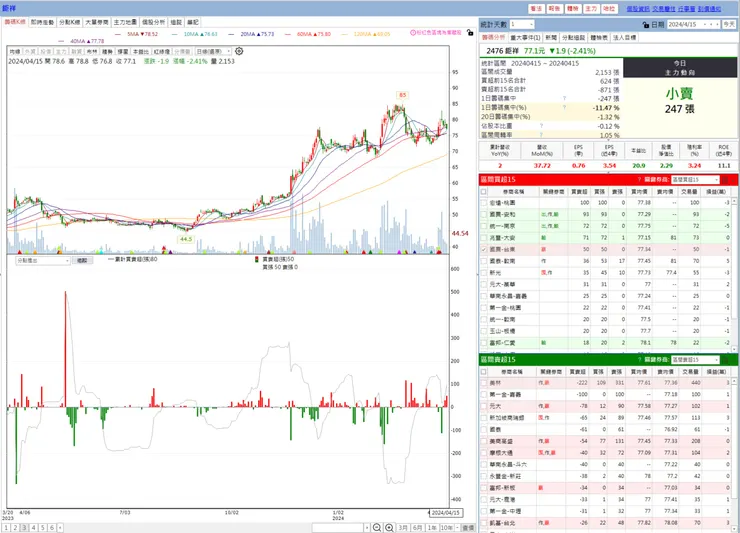Viewport: 740px width, 533px height.
Task: Open the 關鍵券商 dropdown in 區間買超15 header
Action: [x=695, y=180]
